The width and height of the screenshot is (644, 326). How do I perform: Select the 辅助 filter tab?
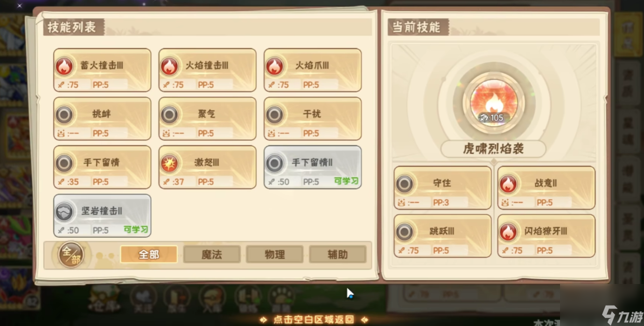coord(338,255)
